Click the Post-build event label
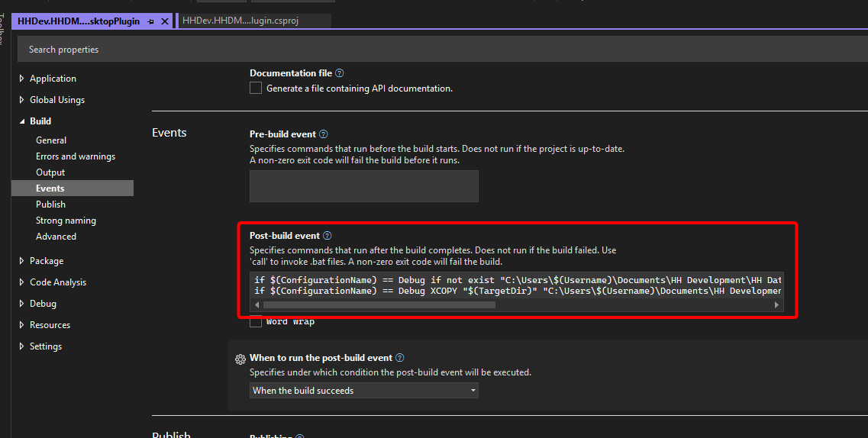 285,236
